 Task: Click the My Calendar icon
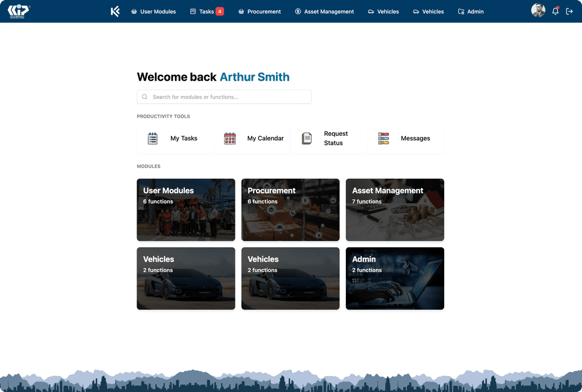point(229,139)
